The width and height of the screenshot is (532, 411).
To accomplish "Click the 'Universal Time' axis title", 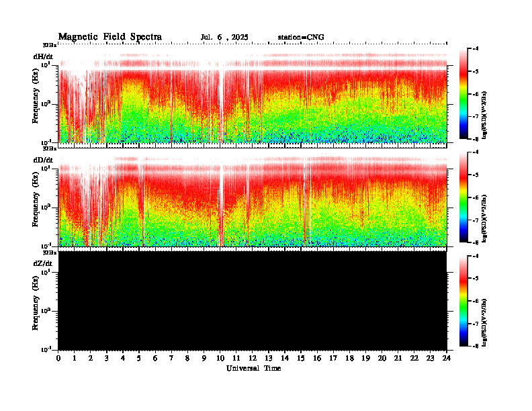I will click(253, 368).
